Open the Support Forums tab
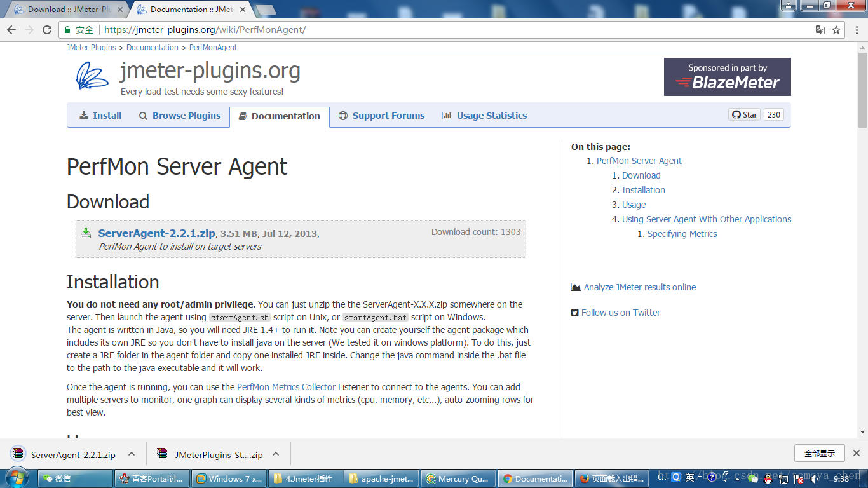The height and width of the screenshot is (488, 868). tap(382, 116)
